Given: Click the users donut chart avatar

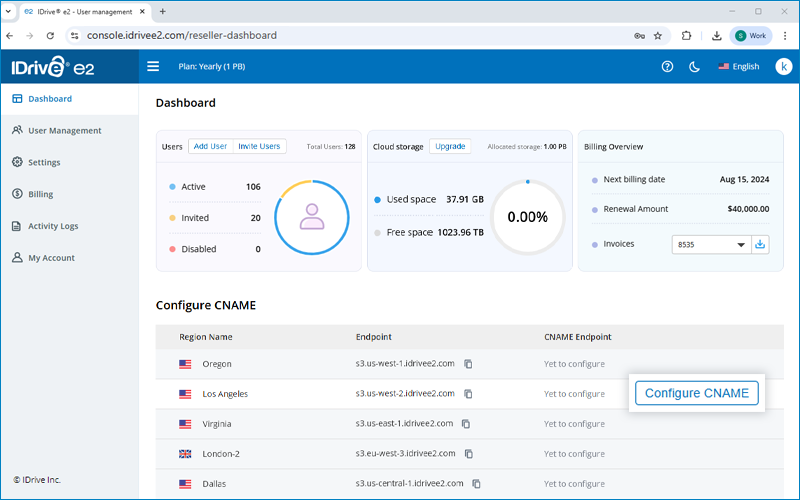Looking at the screenshot, I should tap(312, 217).
